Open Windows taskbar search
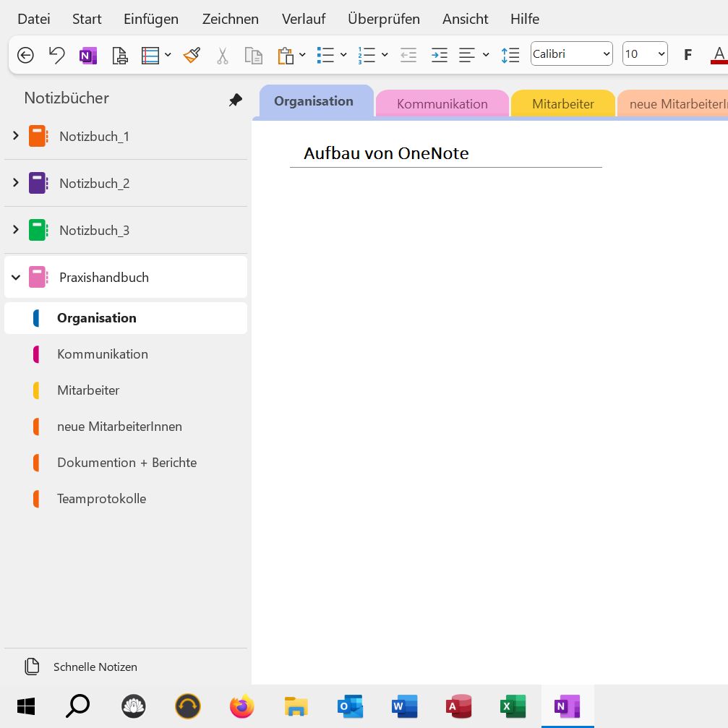 [x=77, y=706]
